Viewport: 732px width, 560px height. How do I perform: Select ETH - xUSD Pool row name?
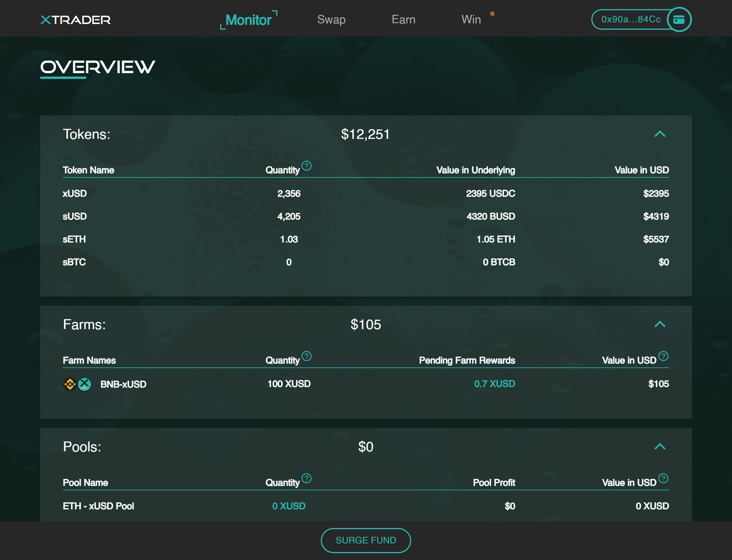98,506
